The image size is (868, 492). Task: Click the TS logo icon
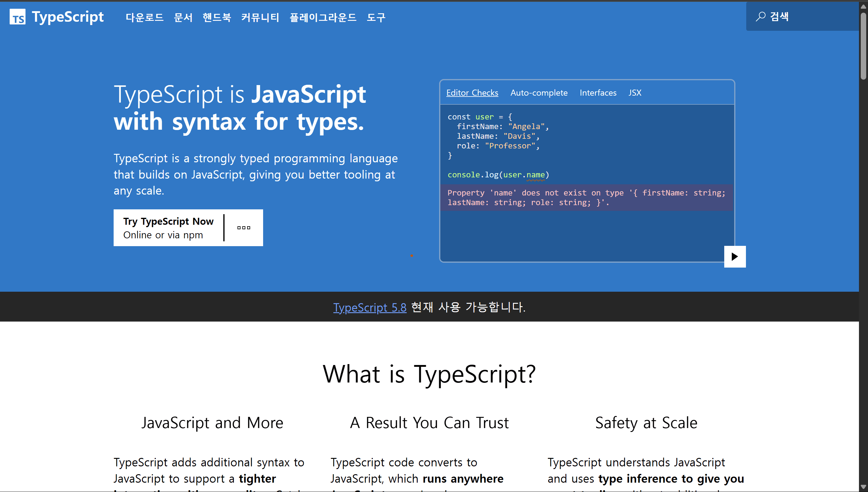pyautogui.click(x=17, y=17)
